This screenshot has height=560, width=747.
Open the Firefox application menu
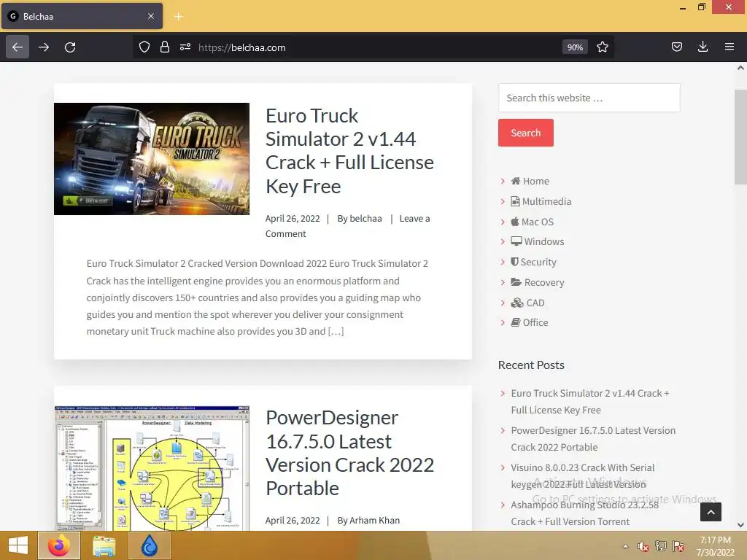[x=729, y=47]
